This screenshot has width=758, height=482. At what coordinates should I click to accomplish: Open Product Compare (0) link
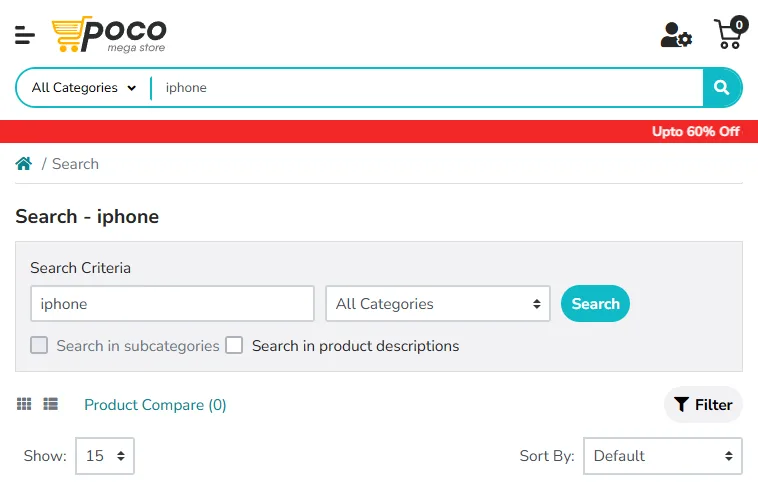[x=155, y=405]
